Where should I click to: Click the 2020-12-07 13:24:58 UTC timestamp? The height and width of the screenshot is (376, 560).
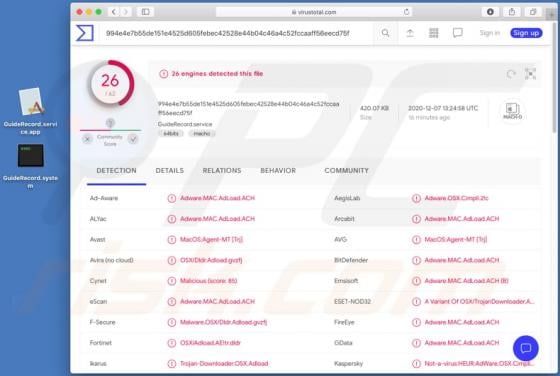[443, 108]
